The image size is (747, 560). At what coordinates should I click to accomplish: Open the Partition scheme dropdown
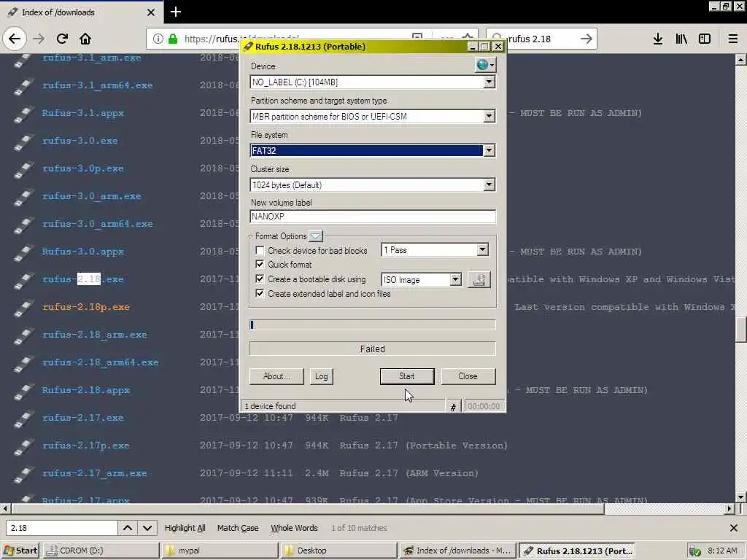pyautogui.click(x=489, y=117)
